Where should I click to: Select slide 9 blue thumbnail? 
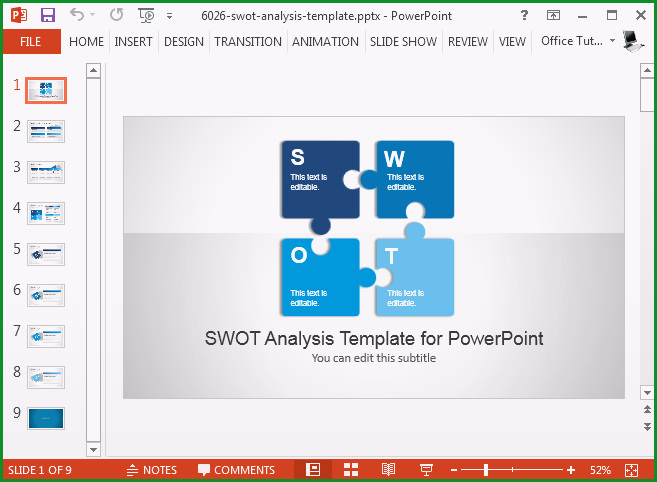click(46, 418)
